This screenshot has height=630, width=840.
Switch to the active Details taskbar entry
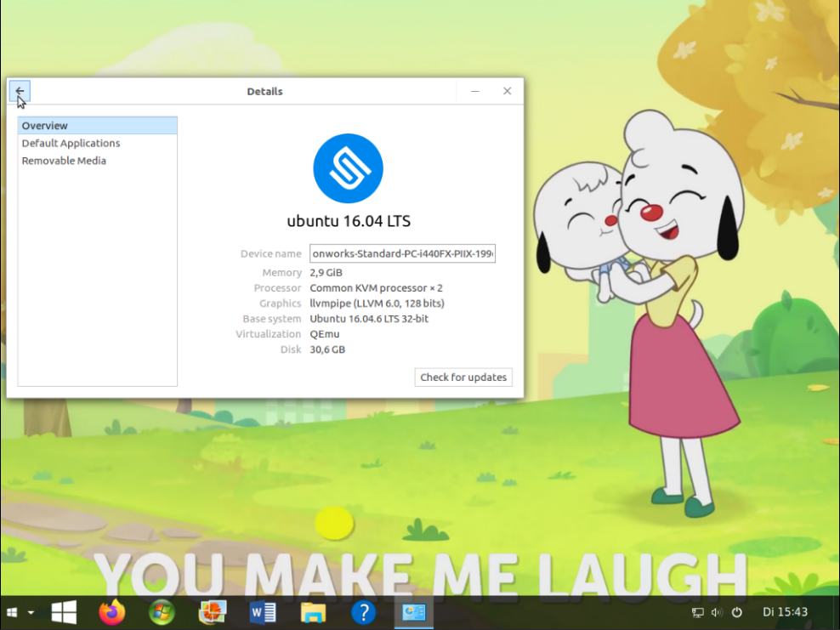414,612
